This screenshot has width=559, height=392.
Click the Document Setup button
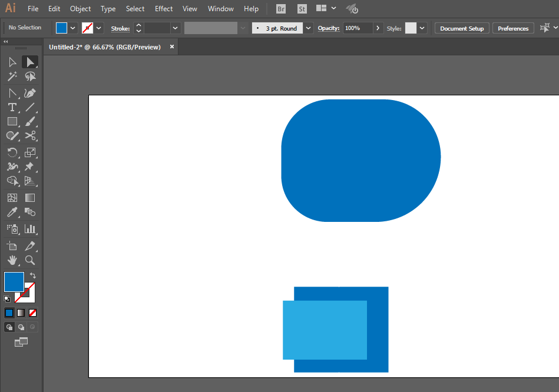[462, 28]
